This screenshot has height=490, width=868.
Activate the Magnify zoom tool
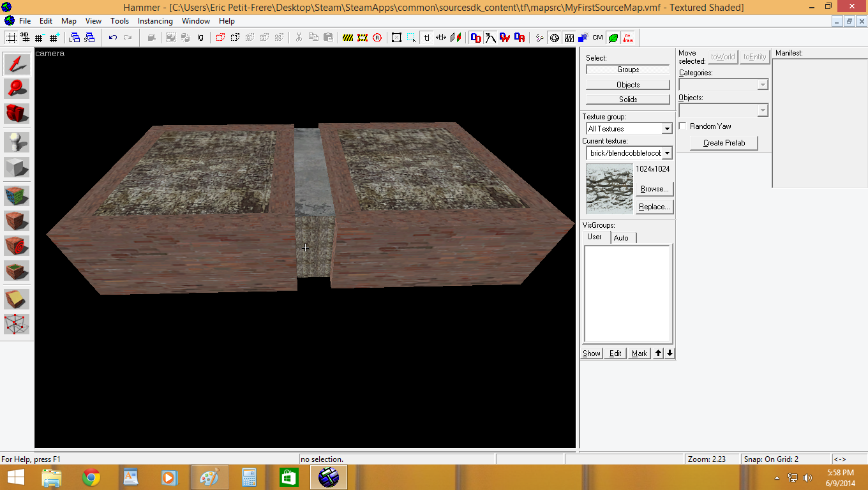[16, 88]
